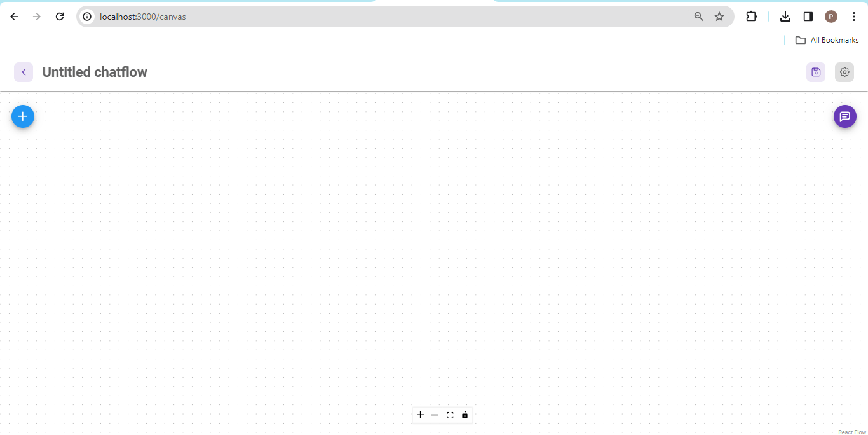
Task: Zoom out on the canvas
Action: [435, 415]
